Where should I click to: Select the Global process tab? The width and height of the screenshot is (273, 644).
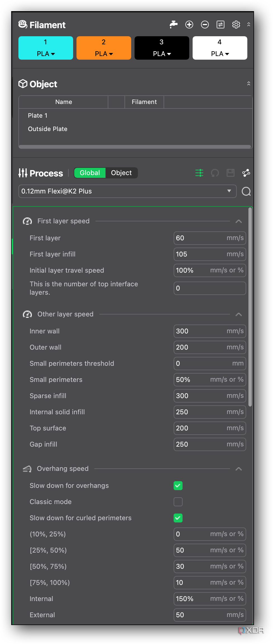(90, 173)
